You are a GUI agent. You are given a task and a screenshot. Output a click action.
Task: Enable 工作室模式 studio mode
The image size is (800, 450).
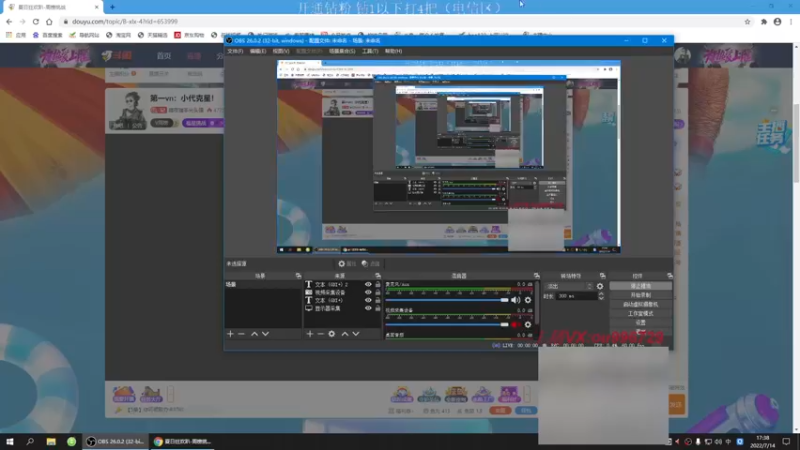(x=640, y=314)
